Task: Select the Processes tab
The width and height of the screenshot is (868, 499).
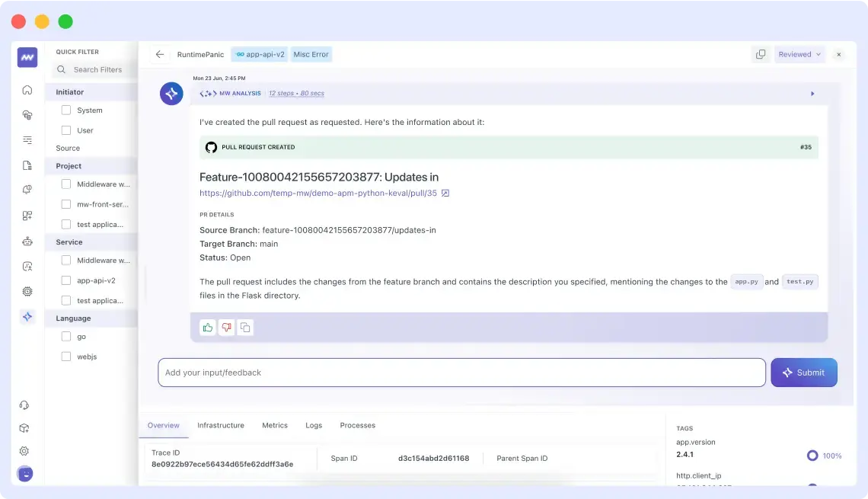Action: point(357,425)
